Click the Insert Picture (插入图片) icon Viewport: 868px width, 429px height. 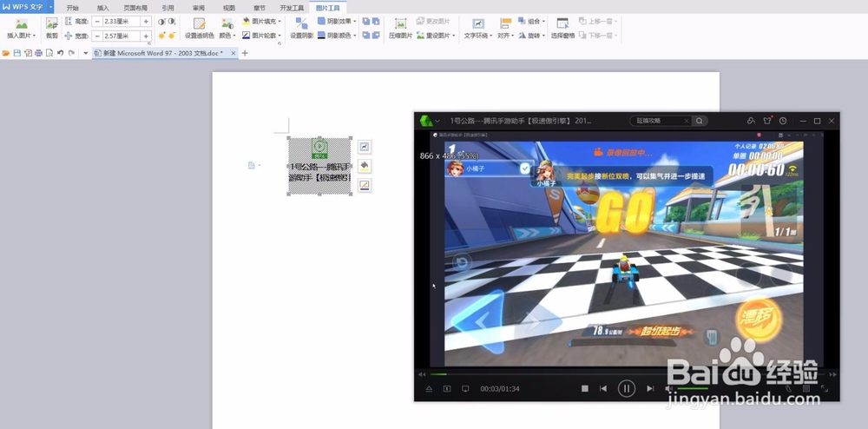pos(21,23)
